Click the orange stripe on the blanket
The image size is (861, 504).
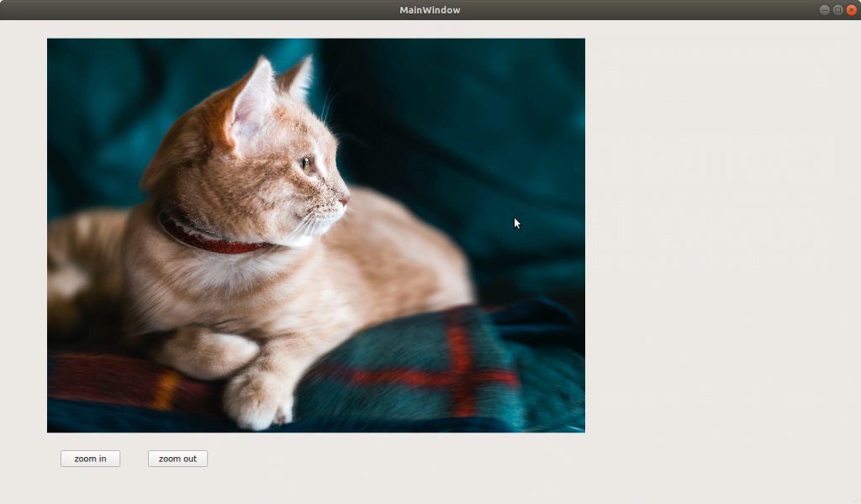166,388
